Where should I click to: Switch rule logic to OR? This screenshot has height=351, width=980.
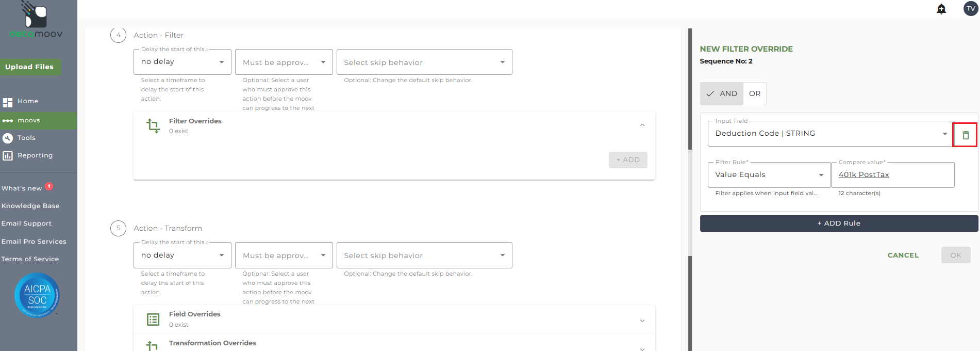click(755, 93)
